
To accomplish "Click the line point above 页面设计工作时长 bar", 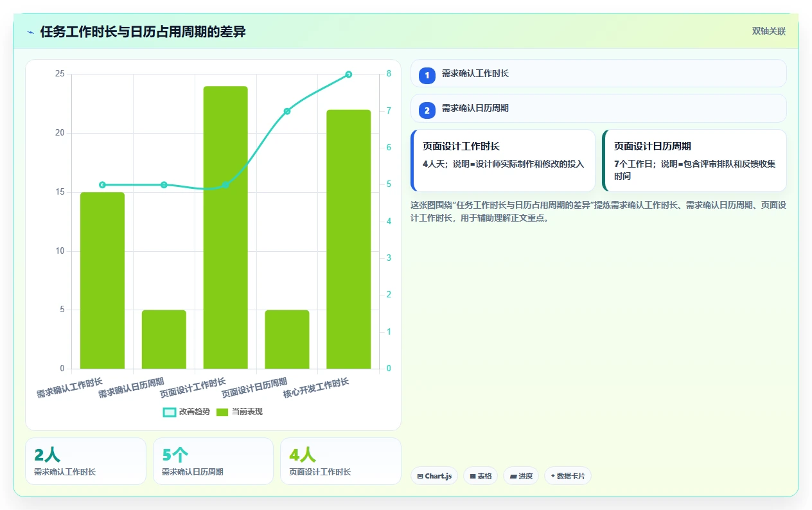I will tap(225, 185).
